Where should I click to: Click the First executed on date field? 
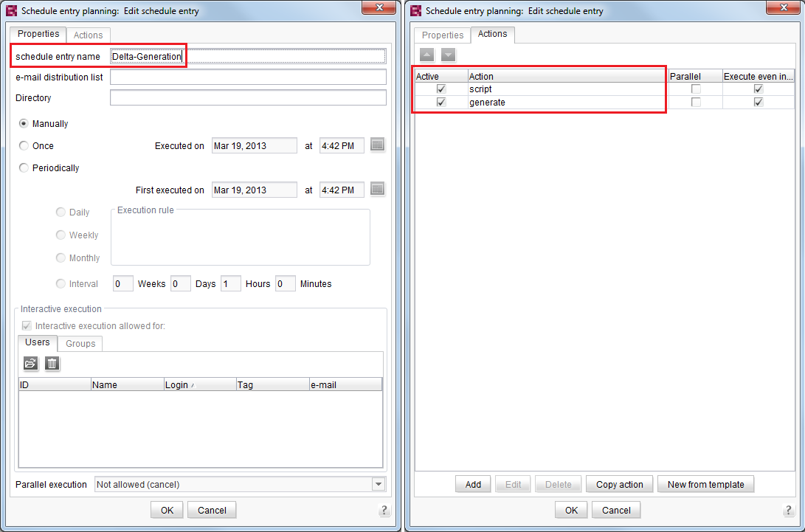click(254, 190)
